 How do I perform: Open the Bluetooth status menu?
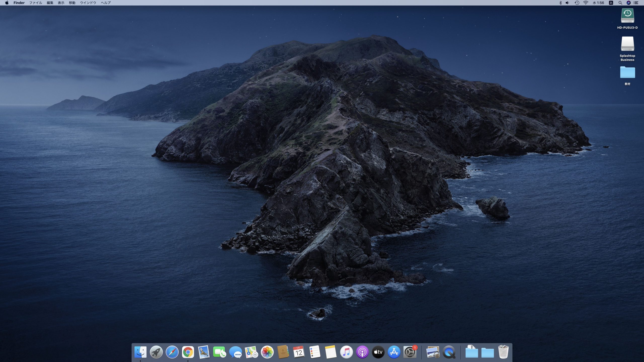[x=560, y=3]
